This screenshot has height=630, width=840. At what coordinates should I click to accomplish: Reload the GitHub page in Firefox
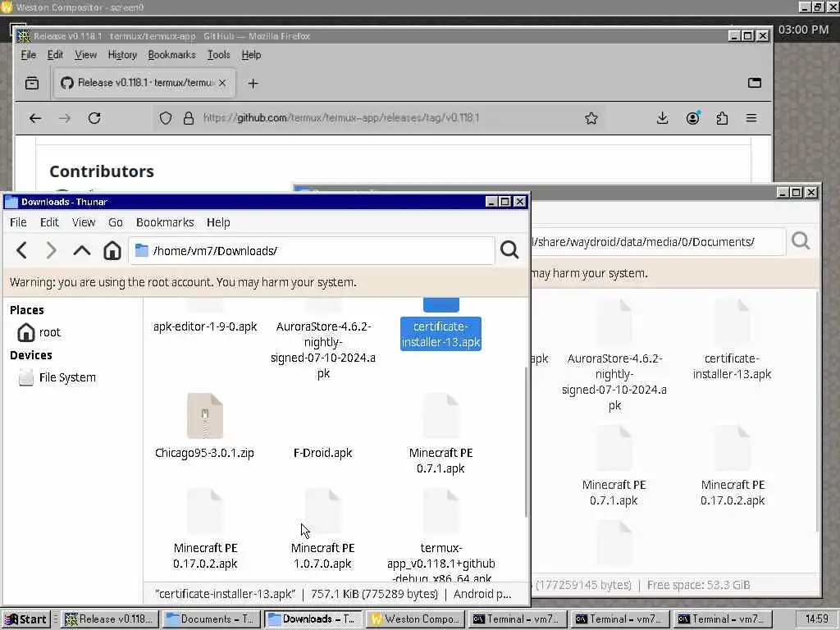point(94,118)
